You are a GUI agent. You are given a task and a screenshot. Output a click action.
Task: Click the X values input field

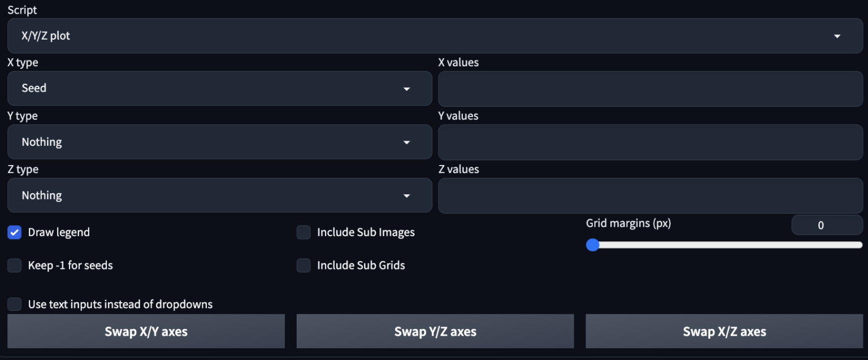tap(650, 89)
